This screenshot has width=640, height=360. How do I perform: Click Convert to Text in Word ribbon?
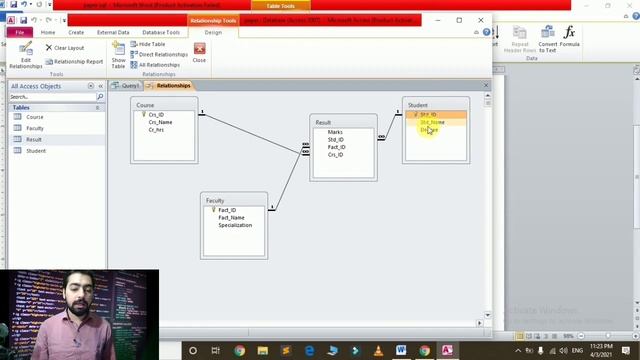pos(547,40)
